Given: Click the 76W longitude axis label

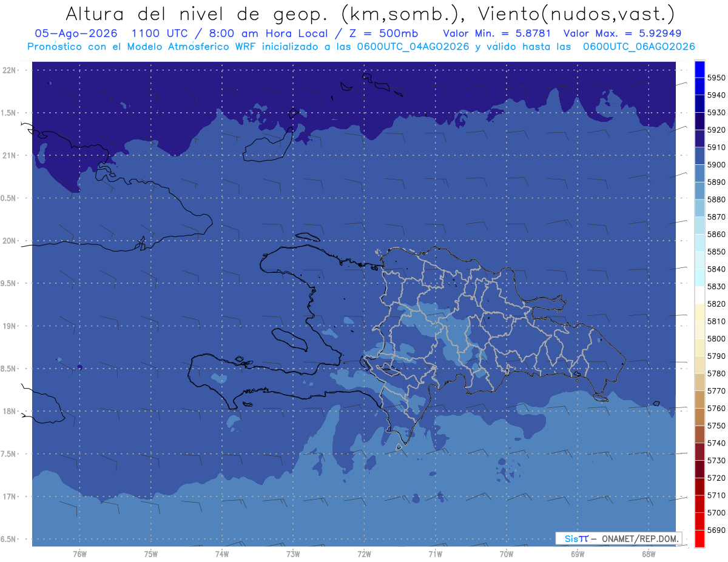Looking at the screenshot, I should (x=79, y=554).
